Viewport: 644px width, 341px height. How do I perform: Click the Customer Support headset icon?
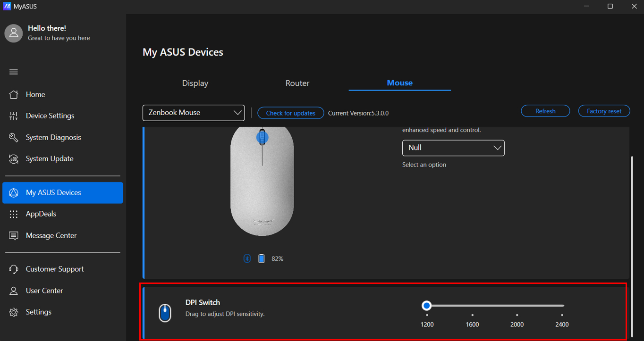(14, 269)
